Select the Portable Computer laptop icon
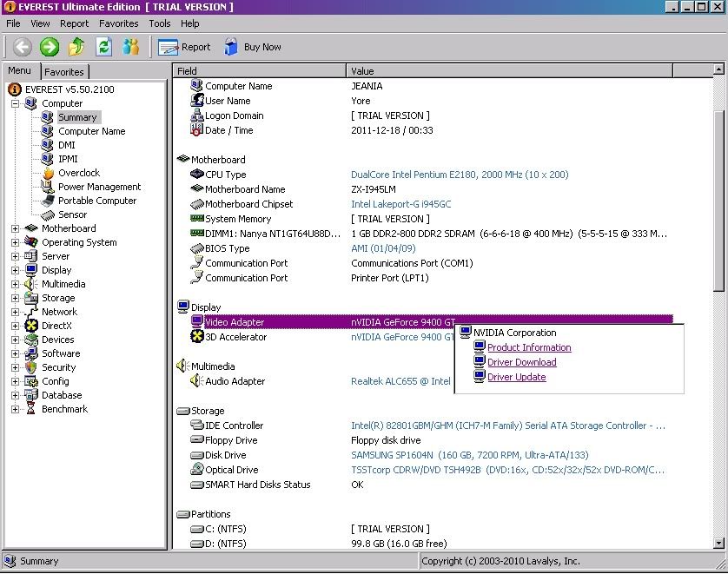Screen dimensions: 728x574 tap(48, 201)
